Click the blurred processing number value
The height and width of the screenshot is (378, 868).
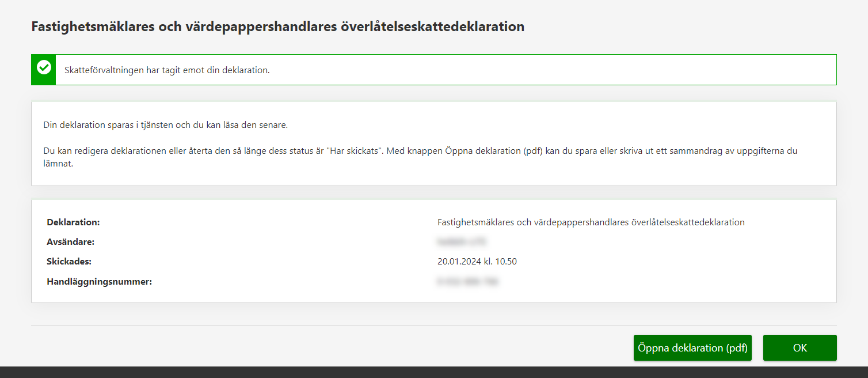click(467, 282)
